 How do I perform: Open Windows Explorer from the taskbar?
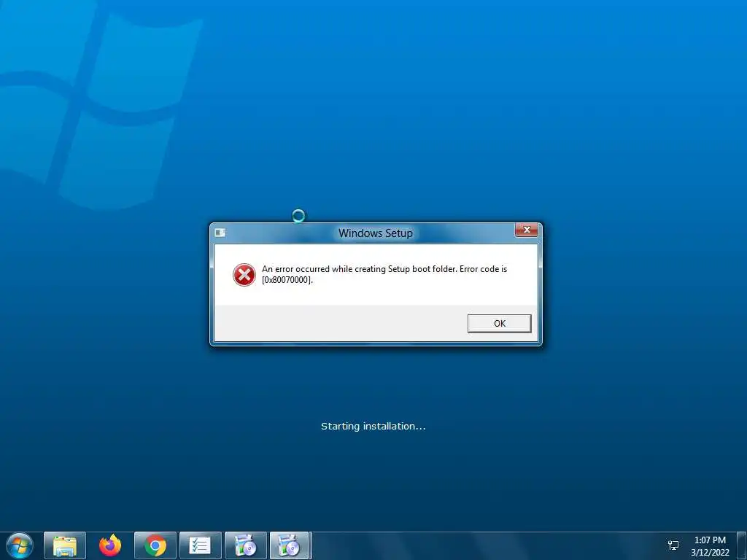click(65, 545)
